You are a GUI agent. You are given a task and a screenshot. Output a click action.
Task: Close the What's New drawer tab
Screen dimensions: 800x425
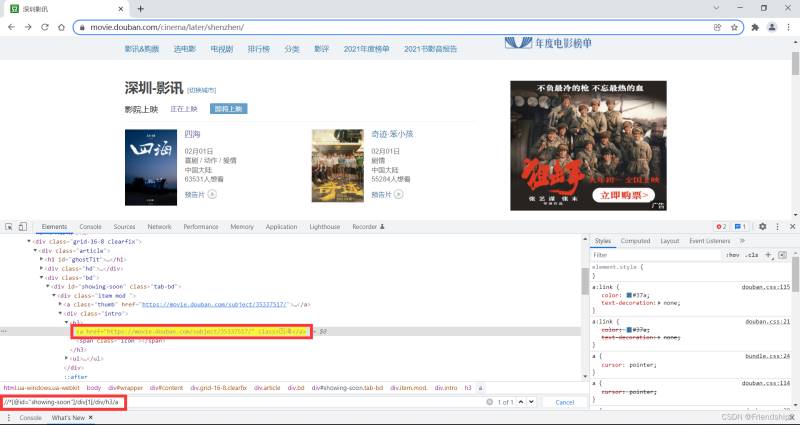point(90,418)
